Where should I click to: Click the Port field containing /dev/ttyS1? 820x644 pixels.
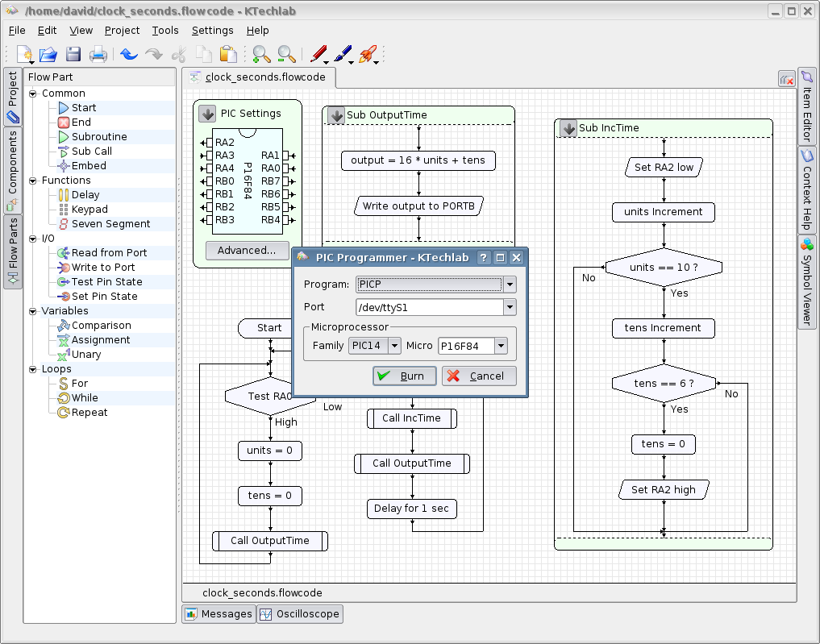click(427, 307)
